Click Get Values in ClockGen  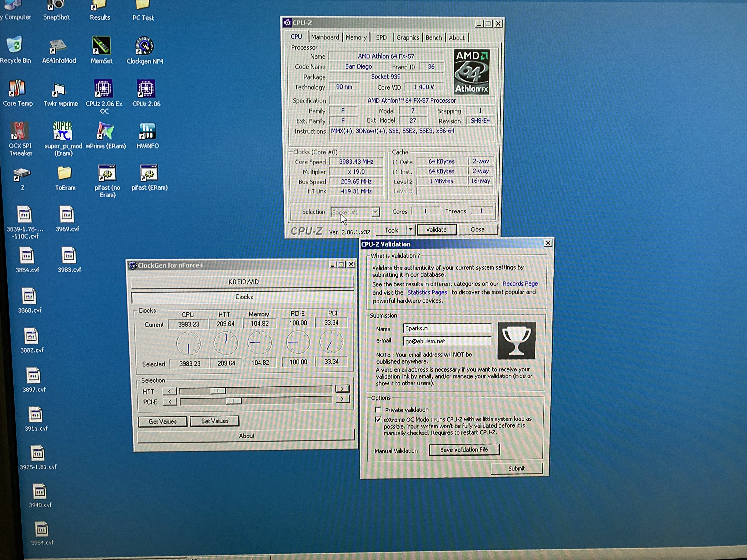point(162,421)
